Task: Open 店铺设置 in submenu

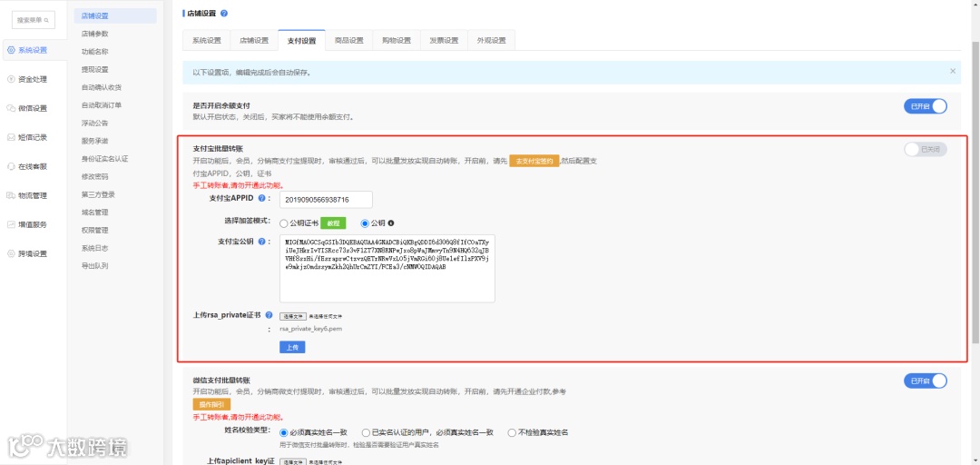Action: point(115,15)
